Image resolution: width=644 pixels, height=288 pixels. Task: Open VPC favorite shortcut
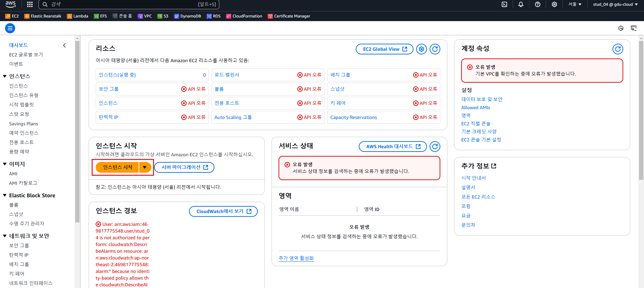[145, 16]
